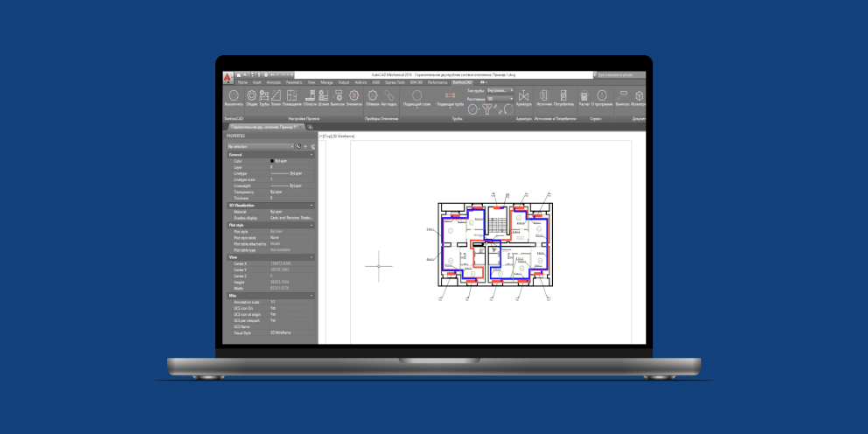Open Общие project settings
The height and width of the screenshot is (434, 868).
coord(252,95)
